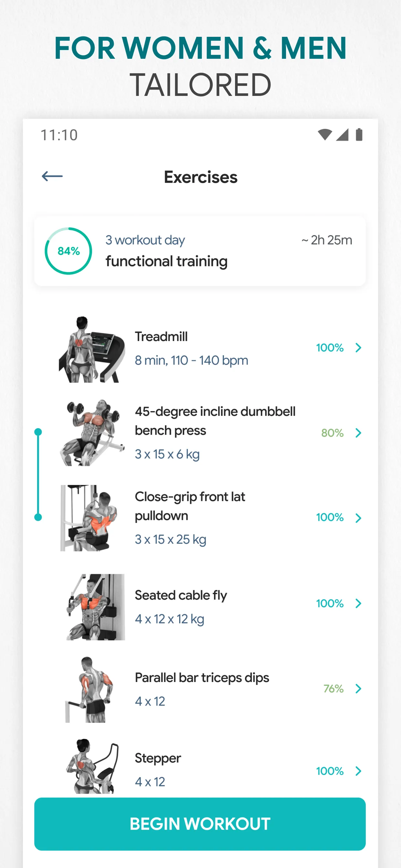Select the 3 x 15 x 25 kg set info
This screenshot has height=868, width=401.
[x=170, y=539]
